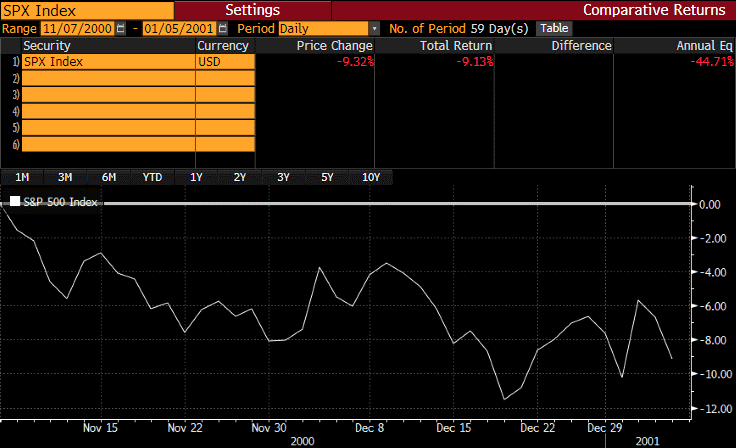Click the 59 Day(s) period count text
This screenshot has height=448, width=736.
tap(499, 29)
